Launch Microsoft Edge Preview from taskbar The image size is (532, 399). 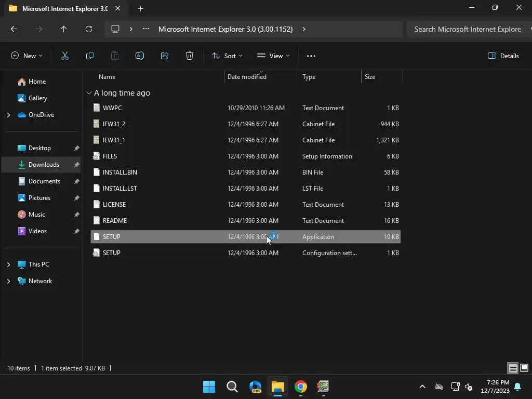coord(255,387)
